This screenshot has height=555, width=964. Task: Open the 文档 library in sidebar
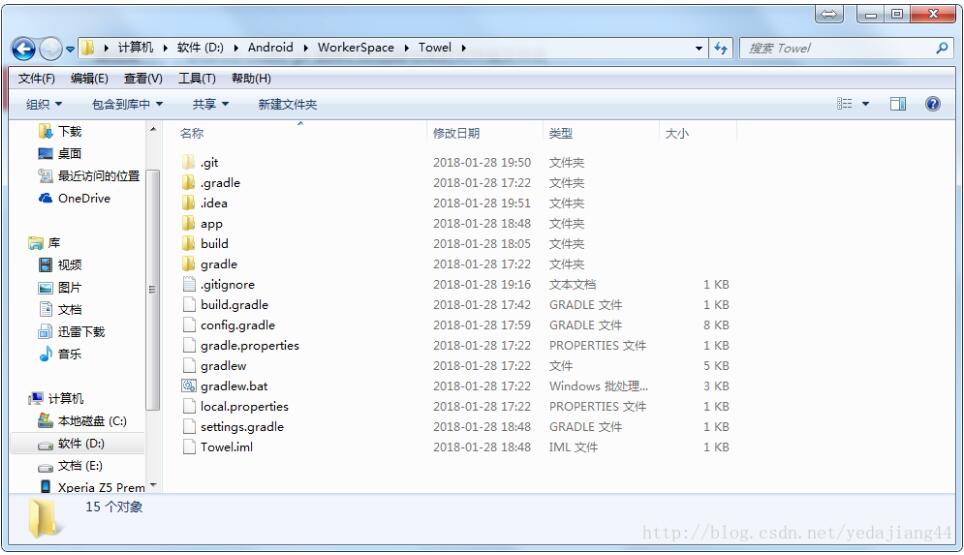click(x=60, y=309)
